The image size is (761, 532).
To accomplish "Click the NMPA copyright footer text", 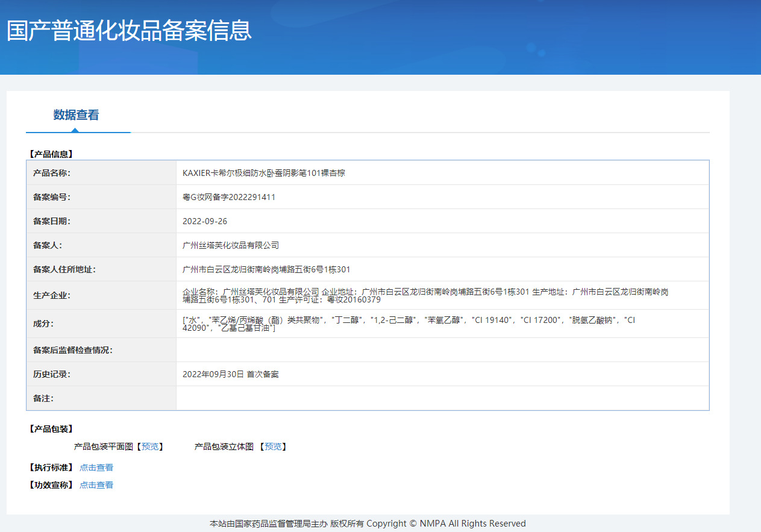I will pos(368,524).
